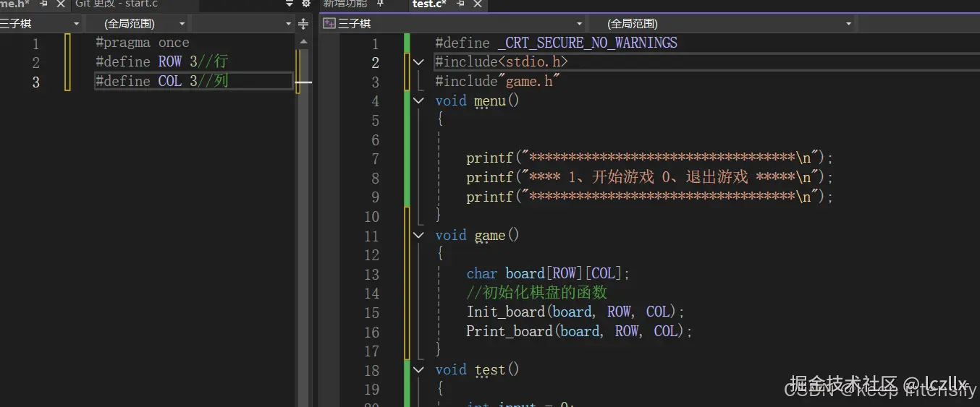The width and height of the screenshot is (980, 407).
Task: Collapse the void test() function
Action: tap(418, 369)
